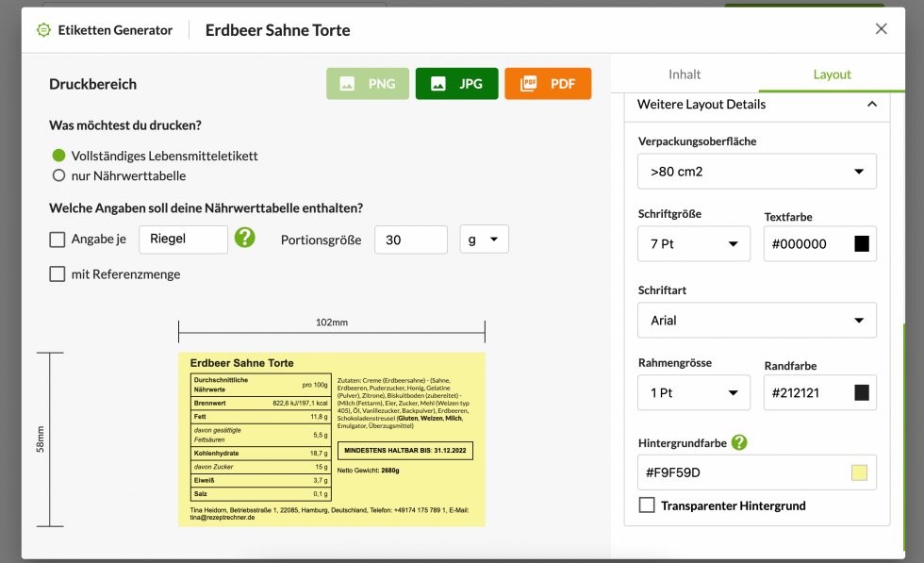Collapse the Weitere Layout Details section
The height and width of the screenshot is (563, 924).
tap(871, 104)
